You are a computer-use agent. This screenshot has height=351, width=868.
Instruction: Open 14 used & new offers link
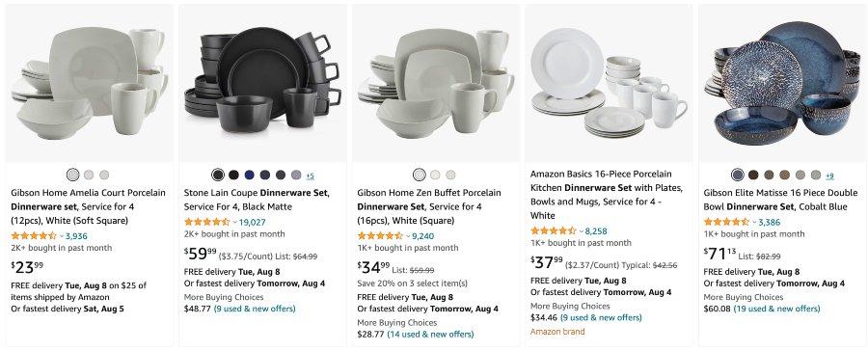[430, 335]
